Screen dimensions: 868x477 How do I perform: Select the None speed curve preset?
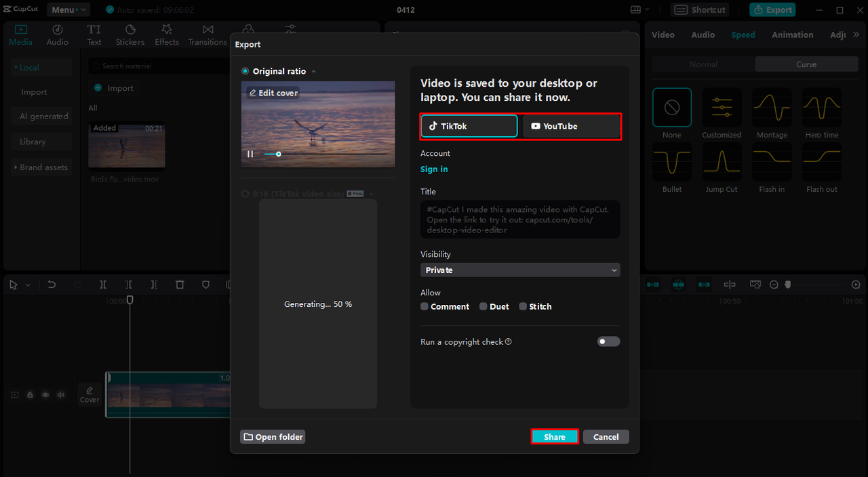click(672, 108)
